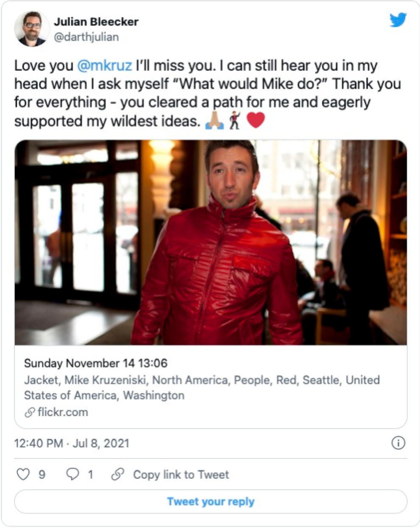Select Copy link to Tweet text
The width and height of the screenshot is (420, 528).
click(x=181, y=474)
